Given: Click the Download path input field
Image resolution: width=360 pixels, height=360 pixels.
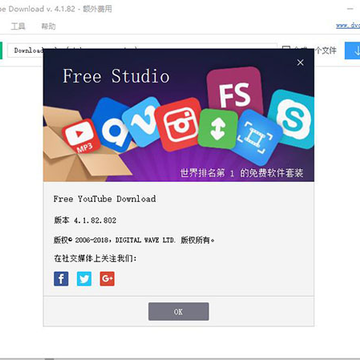Looking at the screenshot, I should click(x=142, y=51).
